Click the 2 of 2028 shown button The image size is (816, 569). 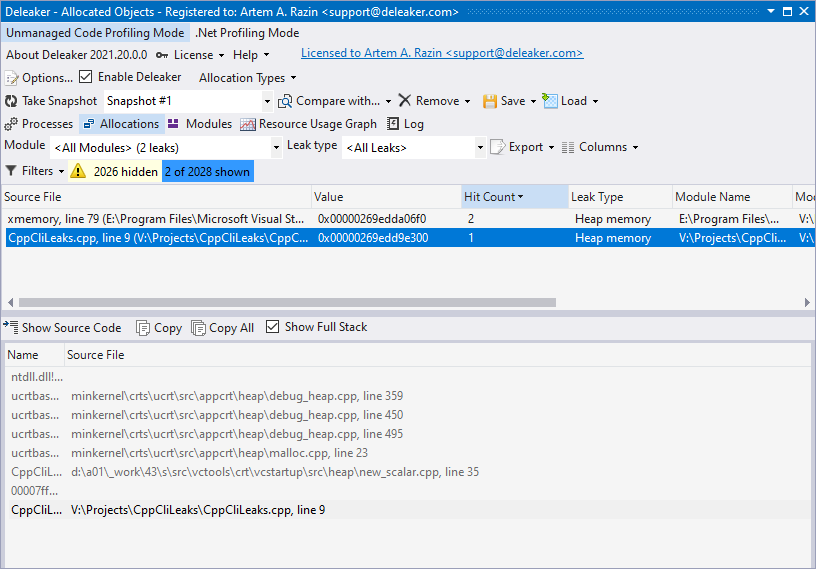208,172
